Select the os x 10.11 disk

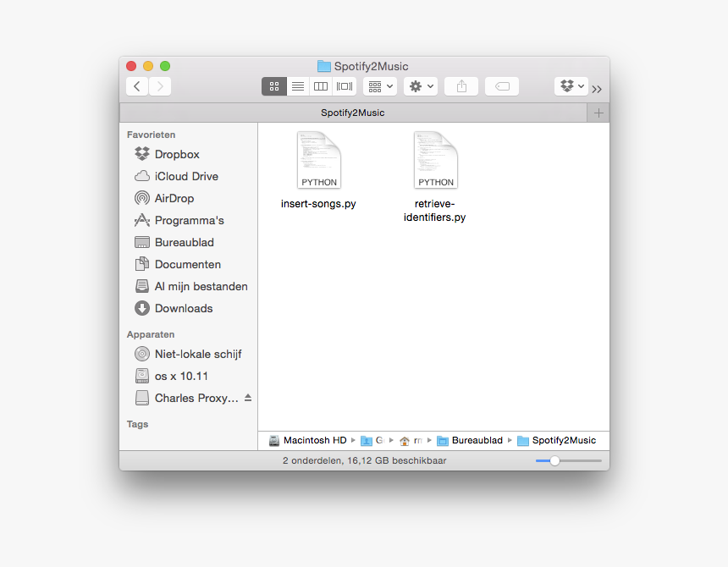coord(188,377)
